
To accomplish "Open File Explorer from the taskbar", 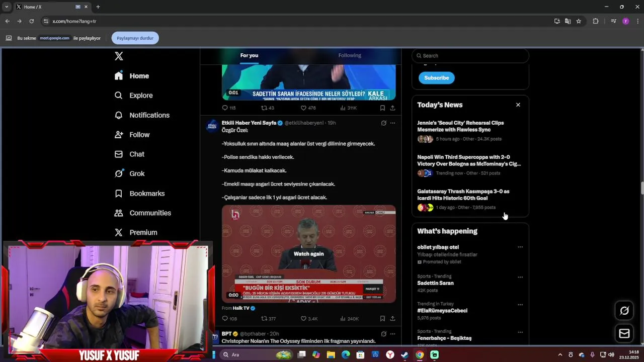I will pos(331,355).
